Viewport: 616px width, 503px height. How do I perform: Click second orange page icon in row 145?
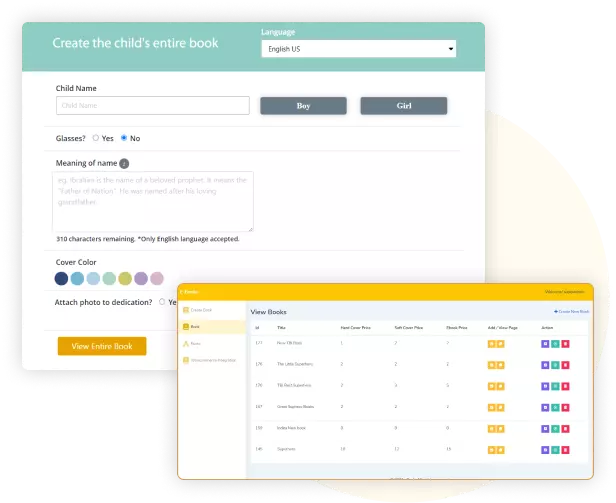pos(500,450)
